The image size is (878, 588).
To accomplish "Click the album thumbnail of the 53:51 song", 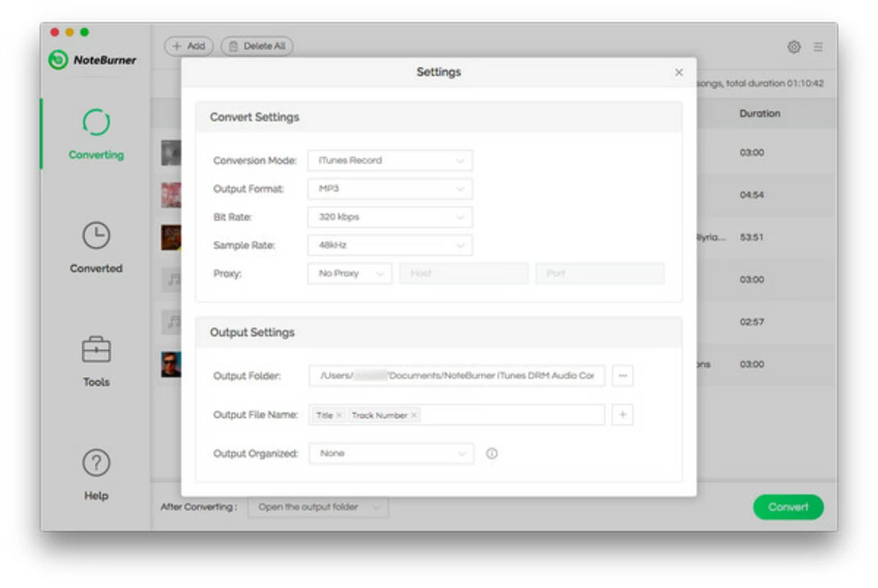I will pyautogui.click(x=171, y=237).
